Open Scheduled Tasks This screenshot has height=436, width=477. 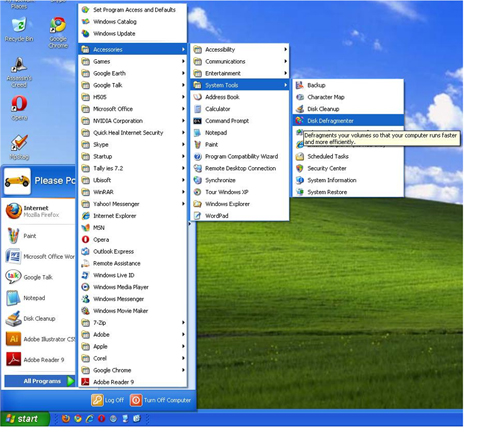pyautogui.click(x=348, y=156)
